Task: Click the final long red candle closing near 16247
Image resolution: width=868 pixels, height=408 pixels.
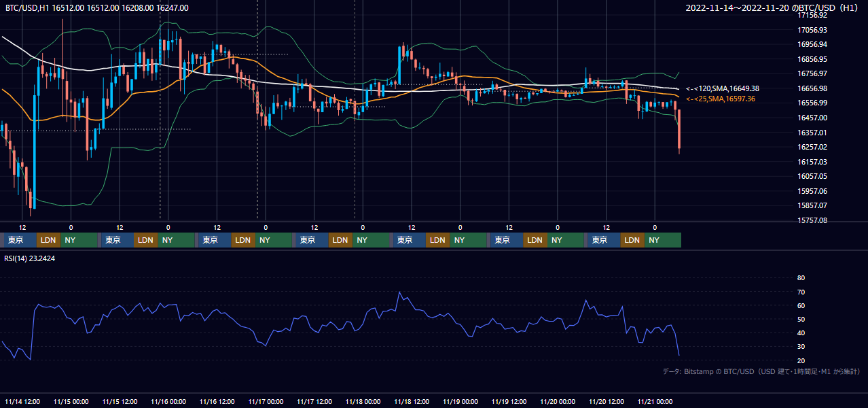Action: click(679, 129)
